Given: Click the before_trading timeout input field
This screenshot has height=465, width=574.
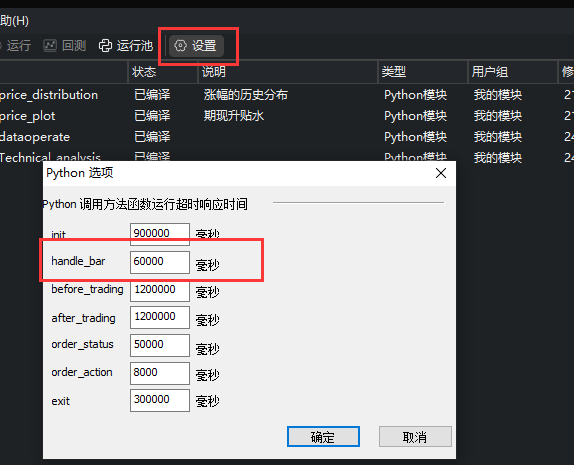Looking at the screenshot, I should [x=160, y=290].
